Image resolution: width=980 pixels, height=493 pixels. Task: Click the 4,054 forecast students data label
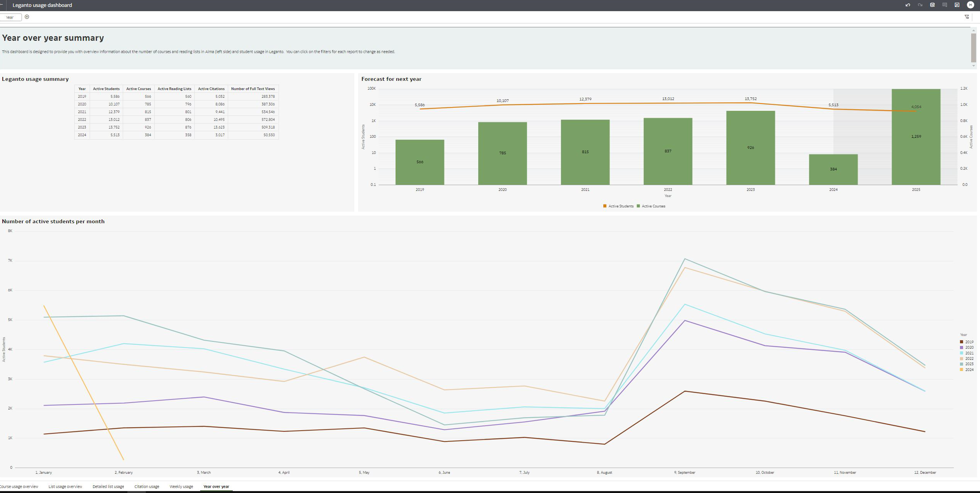click(916, 107)
